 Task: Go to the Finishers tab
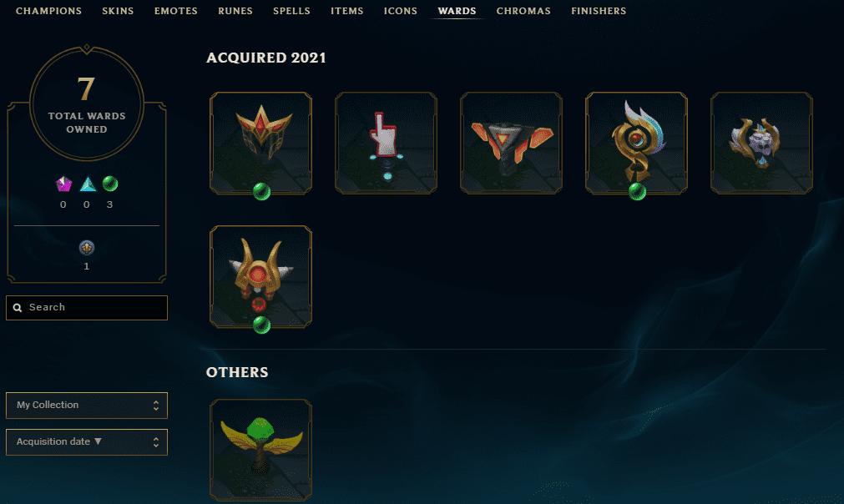599,11
